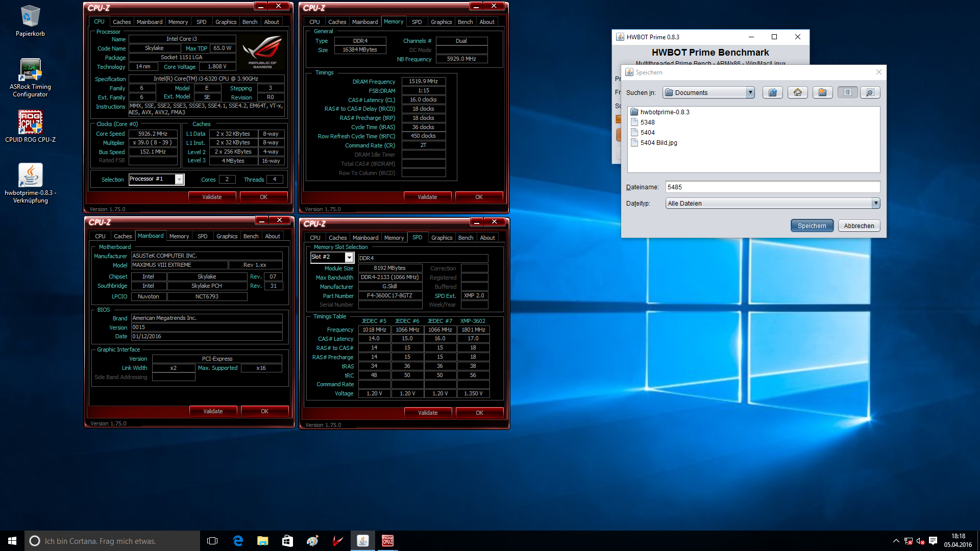Click OK in SPD-tab CPU-Z window
Image resolution: width=980 pixels, height=551 pixels.
point(479,413)
